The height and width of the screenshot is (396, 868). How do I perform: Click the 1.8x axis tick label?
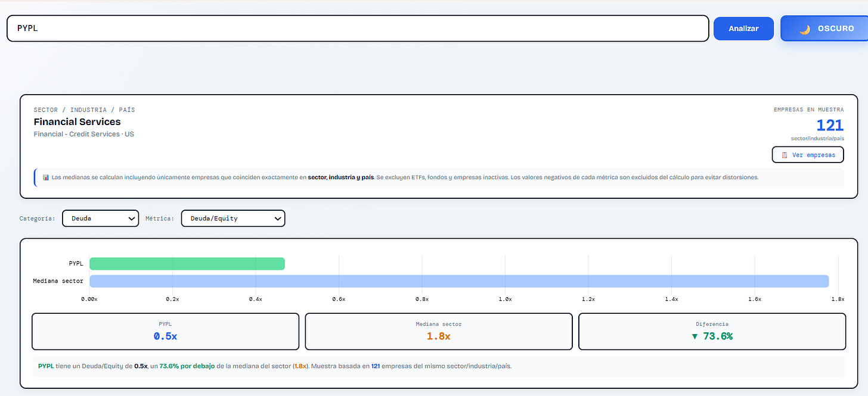838,299
